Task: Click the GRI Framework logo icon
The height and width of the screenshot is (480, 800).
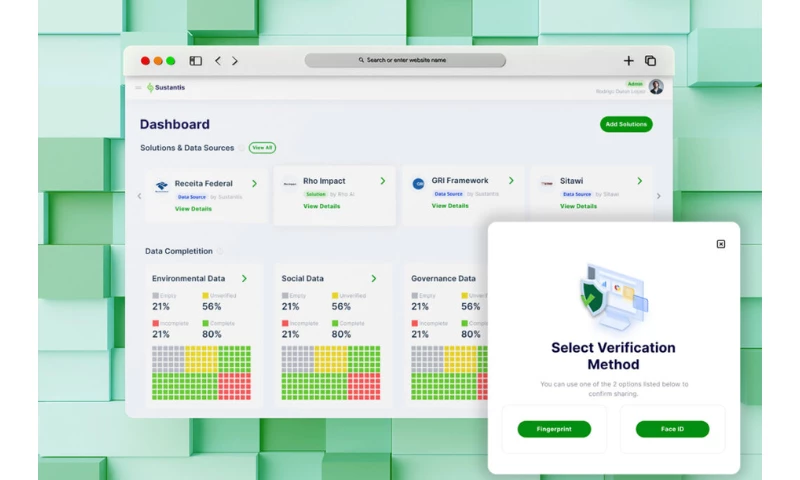Action: coord(418,184)
